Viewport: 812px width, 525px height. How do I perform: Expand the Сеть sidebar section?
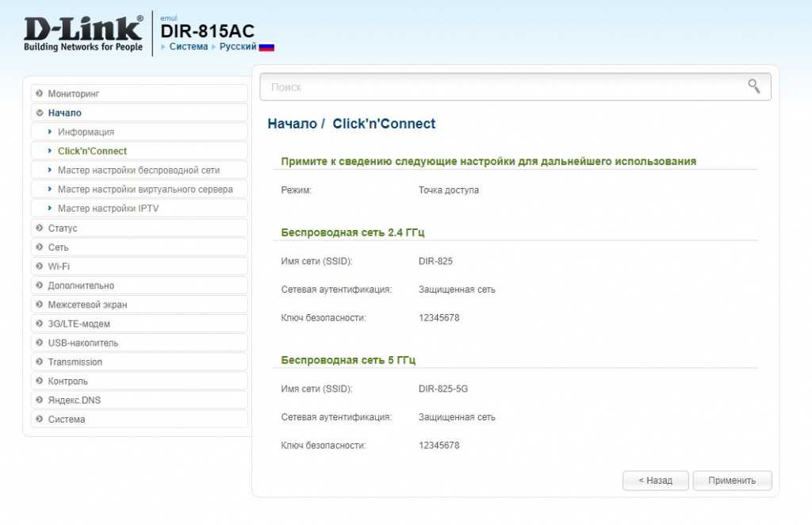pos(58,247)
